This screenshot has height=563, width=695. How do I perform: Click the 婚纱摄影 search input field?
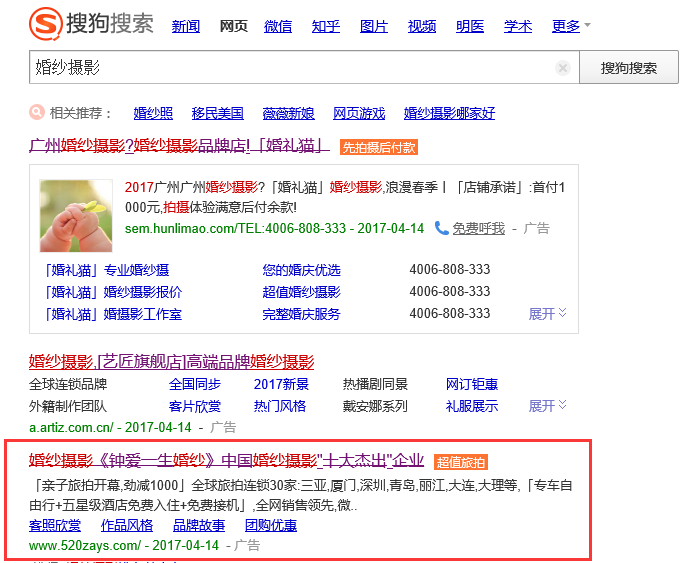[x=290, y=68]
